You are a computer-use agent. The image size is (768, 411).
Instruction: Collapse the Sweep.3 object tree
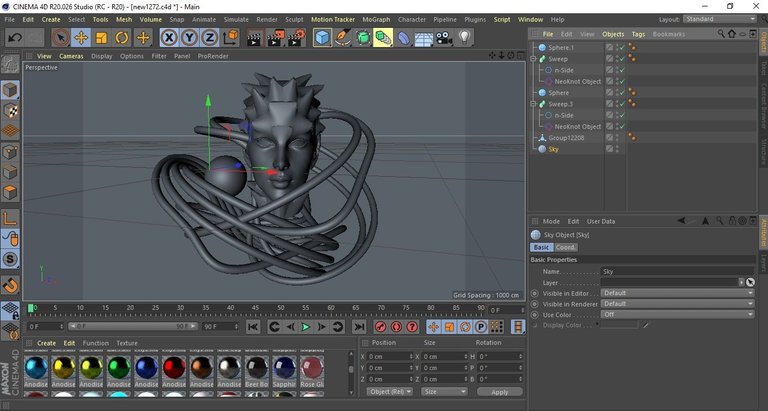(533, 104)
